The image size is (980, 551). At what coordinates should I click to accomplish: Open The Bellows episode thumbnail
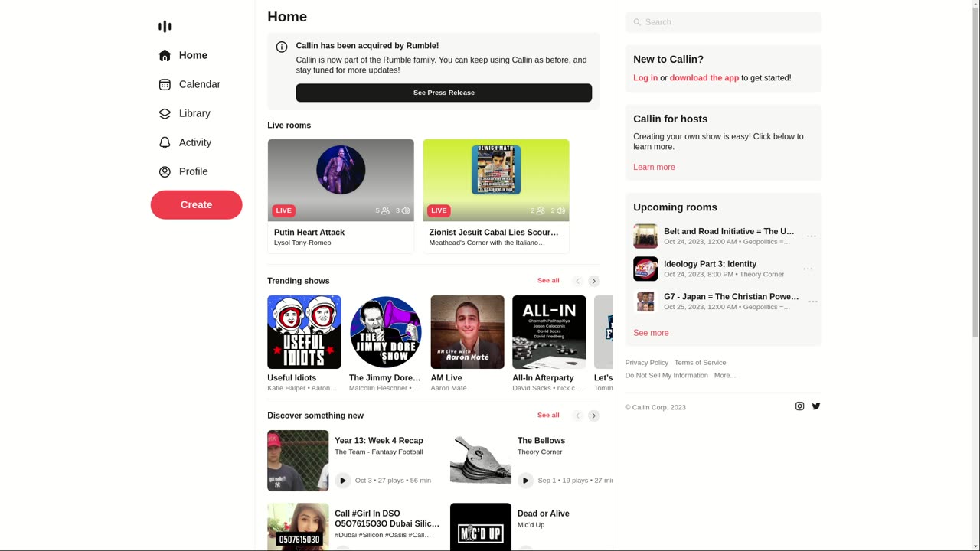(x=481, y=461)
